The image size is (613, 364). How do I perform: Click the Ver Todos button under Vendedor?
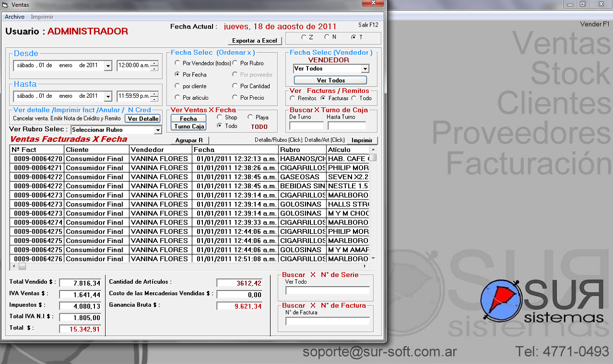pos(330,80)
